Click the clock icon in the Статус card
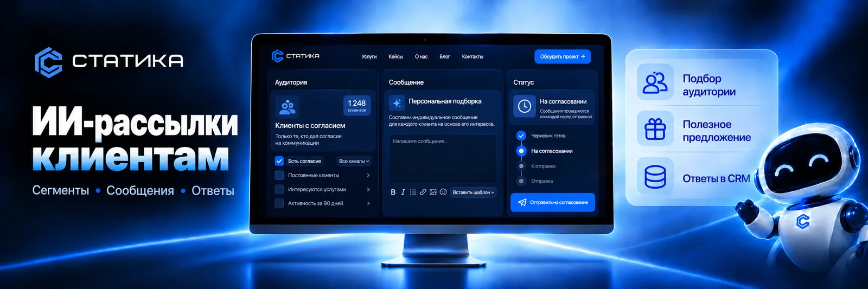 pyautogui.click(x=525, y=106)
